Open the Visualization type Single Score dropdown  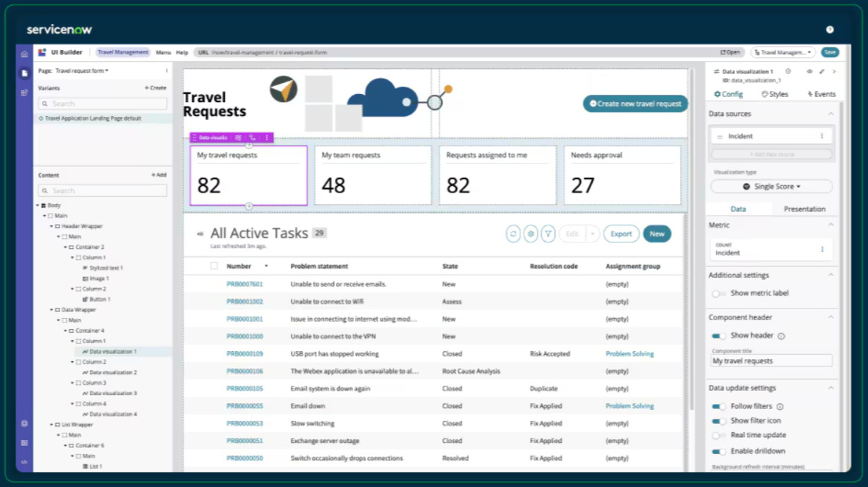(x=770, y=186)
